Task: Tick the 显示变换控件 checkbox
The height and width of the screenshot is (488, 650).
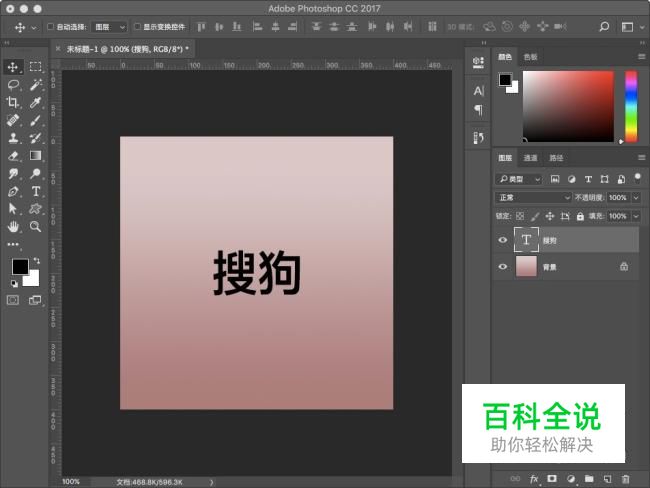Action: (137, 27)
